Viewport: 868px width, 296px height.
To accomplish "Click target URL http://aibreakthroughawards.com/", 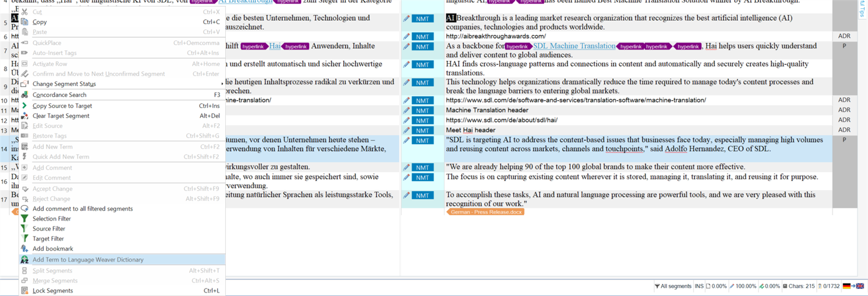I will 496,37.
